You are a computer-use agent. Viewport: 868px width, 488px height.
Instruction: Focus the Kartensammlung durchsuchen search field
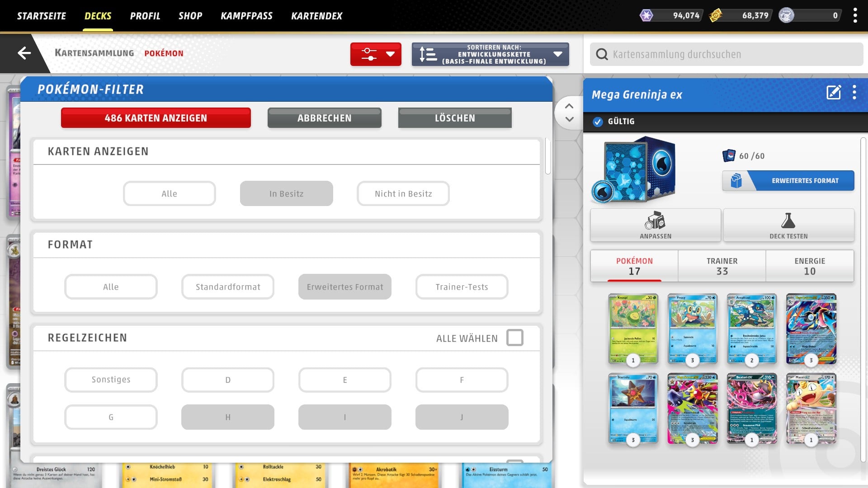[x=726, y=54]
